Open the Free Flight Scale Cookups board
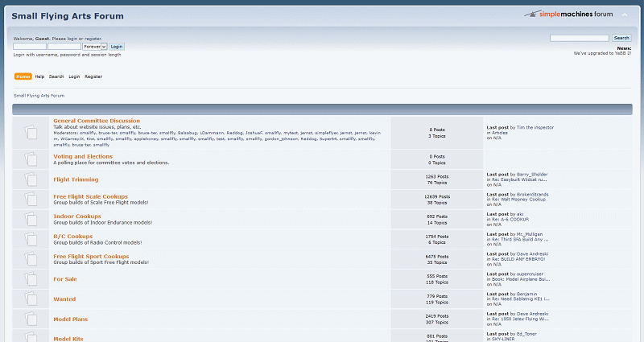Viewport: 644px width, 342px height. click(x=91, y=196)
